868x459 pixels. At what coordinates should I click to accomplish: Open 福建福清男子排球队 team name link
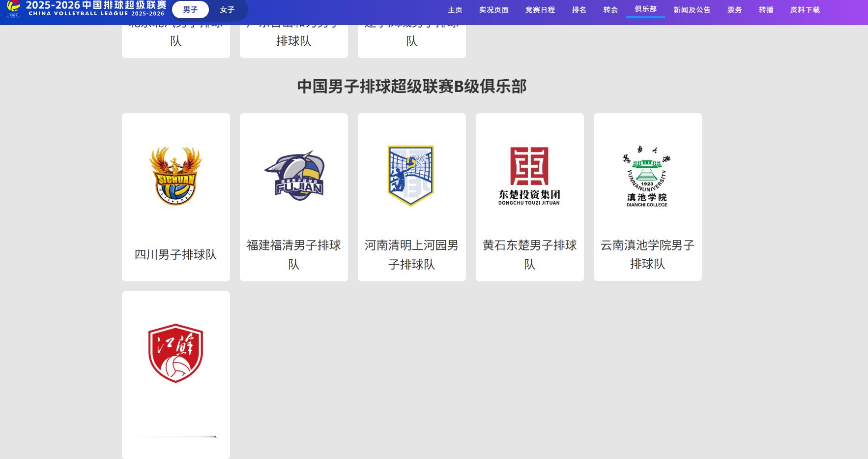[294, 254]
